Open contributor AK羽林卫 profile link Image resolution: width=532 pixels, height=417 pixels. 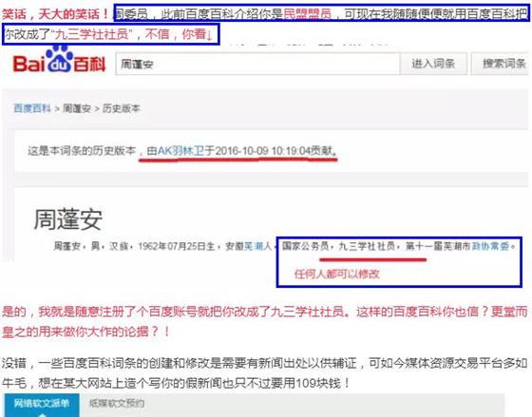[180, 150]
